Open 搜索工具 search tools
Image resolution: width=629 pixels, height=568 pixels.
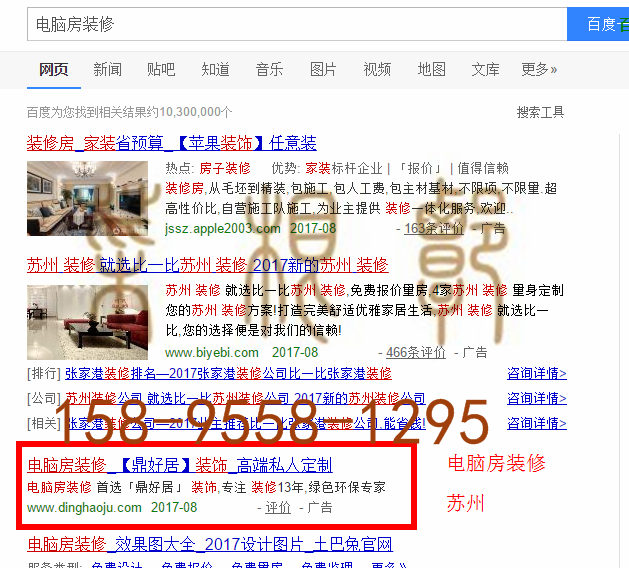(540, 112)
